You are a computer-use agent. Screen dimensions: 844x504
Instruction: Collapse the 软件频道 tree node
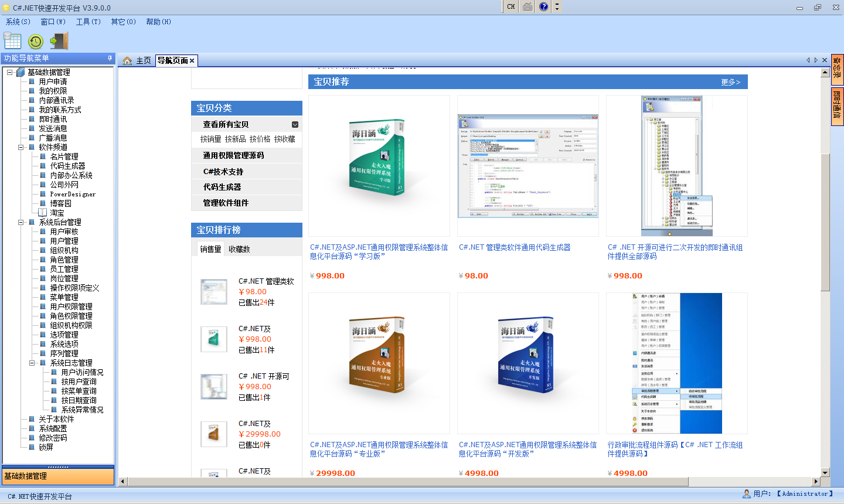21,147
